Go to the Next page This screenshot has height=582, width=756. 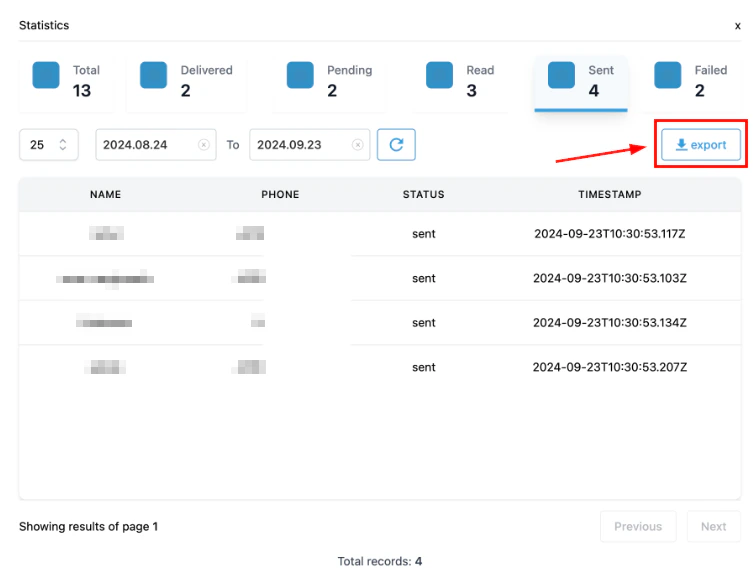click(x=714, y=527)
